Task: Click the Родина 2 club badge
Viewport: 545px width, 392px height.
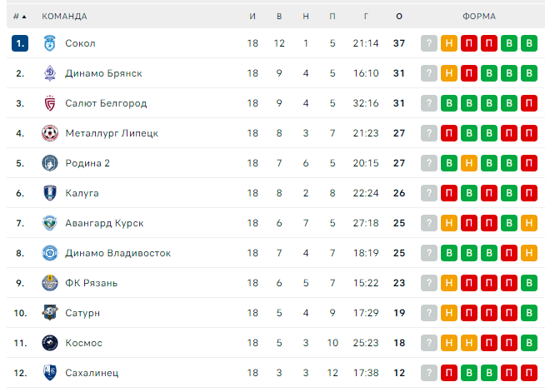Action: coord(50,163)
